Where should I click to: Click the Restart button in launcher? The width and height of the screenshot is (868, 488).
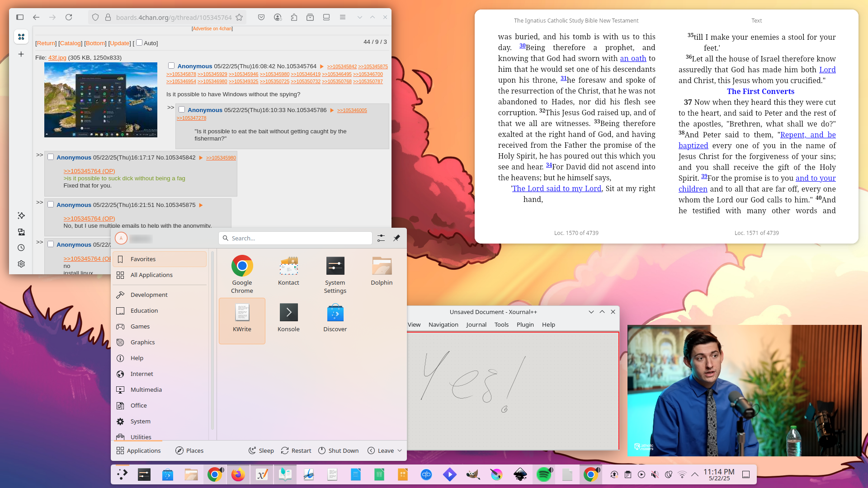pos(296,450)
